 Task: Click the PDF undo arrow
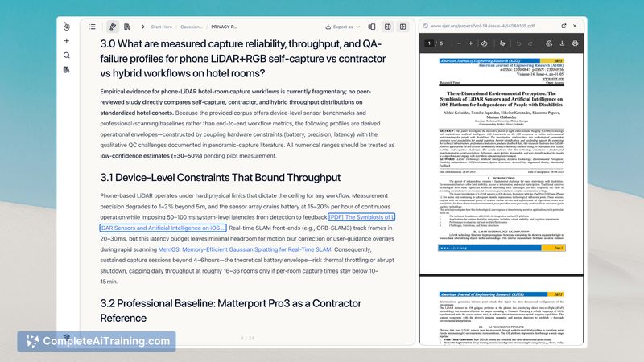(518, 43)
